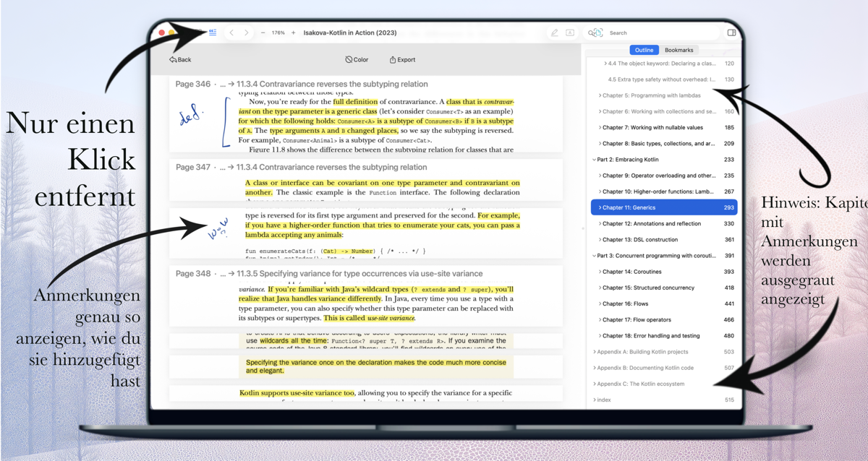The image size is (868, 461).
Task: Expand Chapter 5: Programming with lambdas
Action: (600, 95)
